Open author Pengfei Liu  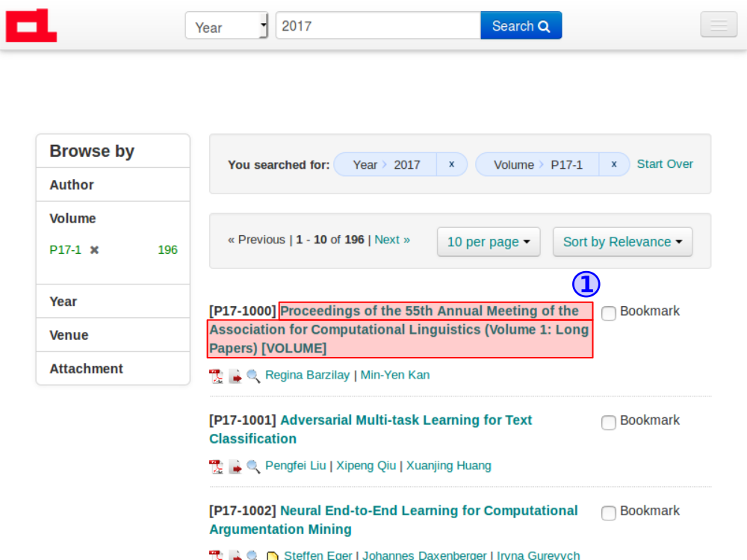click(x=295, y=466)
